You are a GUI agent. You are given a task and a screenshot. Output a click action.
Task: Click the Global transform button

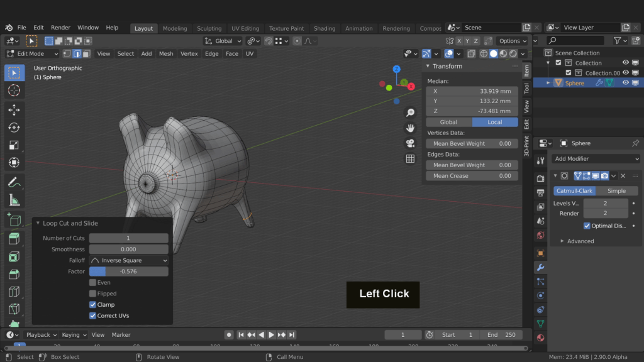[x=448, y=122]
